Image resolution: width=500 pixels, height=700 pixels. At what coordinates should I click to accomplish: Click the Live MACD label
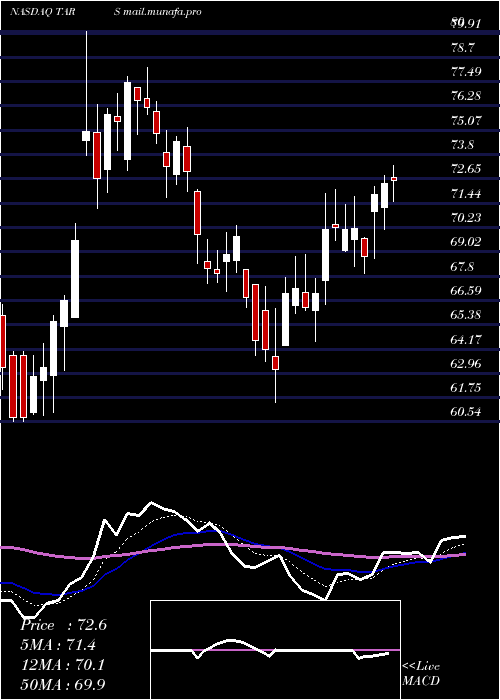(421, 673)
